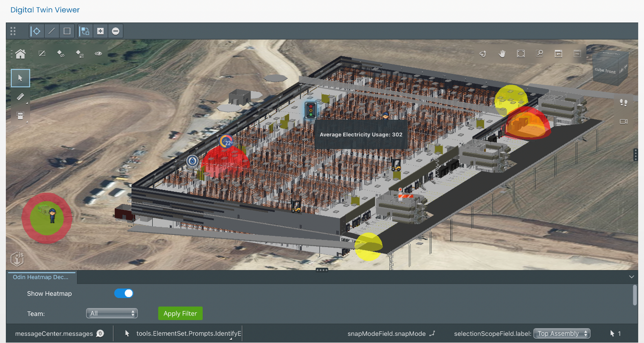Turn off the Show Heatmap toggle

coord(123,293)
